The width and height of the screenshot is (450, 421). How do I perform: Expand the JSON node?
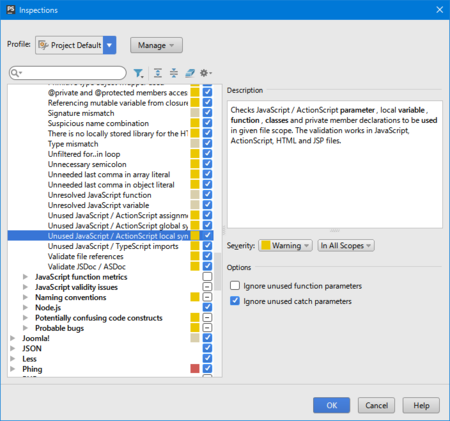[13, 348]
